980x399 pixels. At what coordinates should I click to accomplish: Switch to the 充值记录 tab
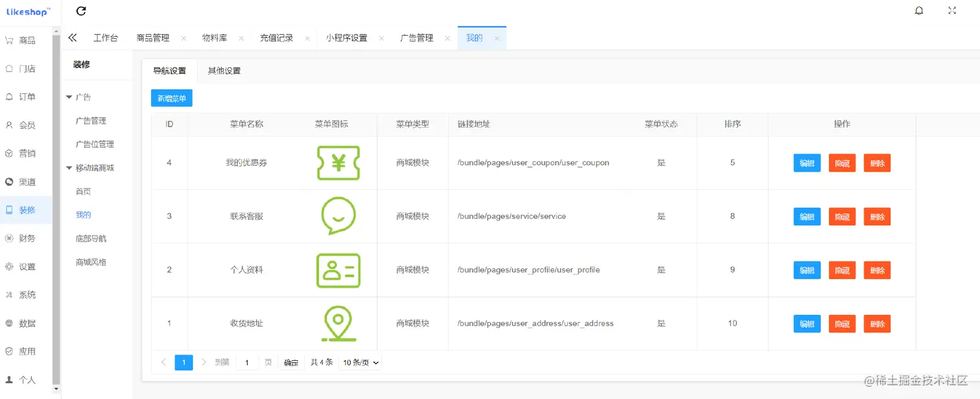[x=277, y=38]
